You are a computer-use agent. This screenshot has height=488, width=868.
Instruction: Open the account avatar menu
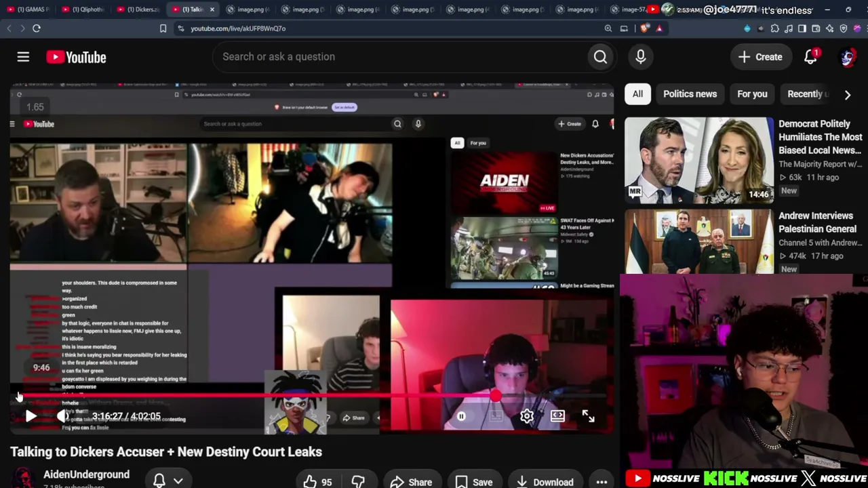point(847,57)
